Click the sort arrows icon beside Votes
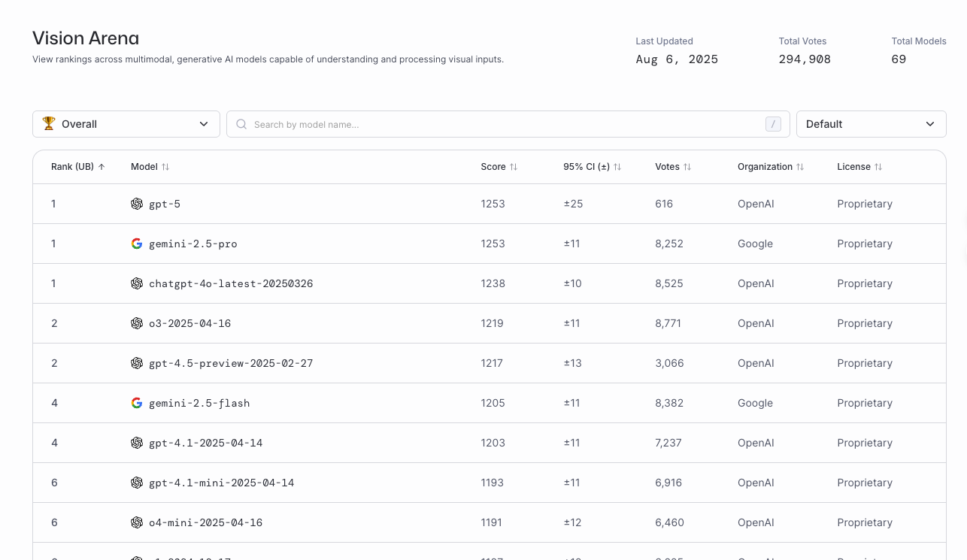This screenshot has height=560, width=967. coord(687,167)
